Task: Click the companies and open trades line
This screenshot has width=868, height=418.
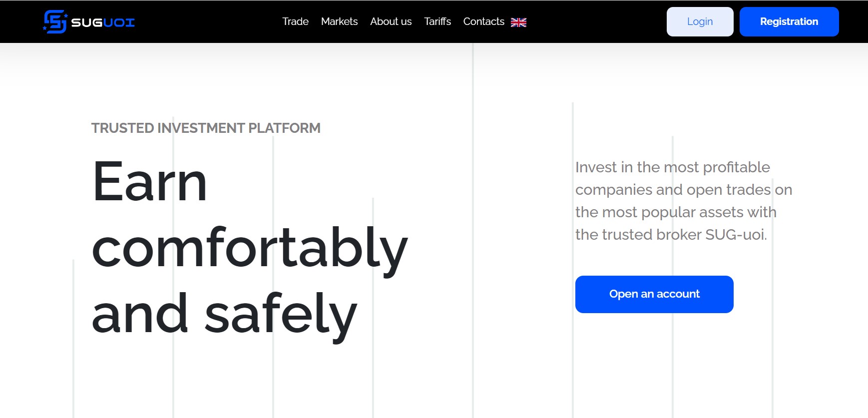Action: 684,190
